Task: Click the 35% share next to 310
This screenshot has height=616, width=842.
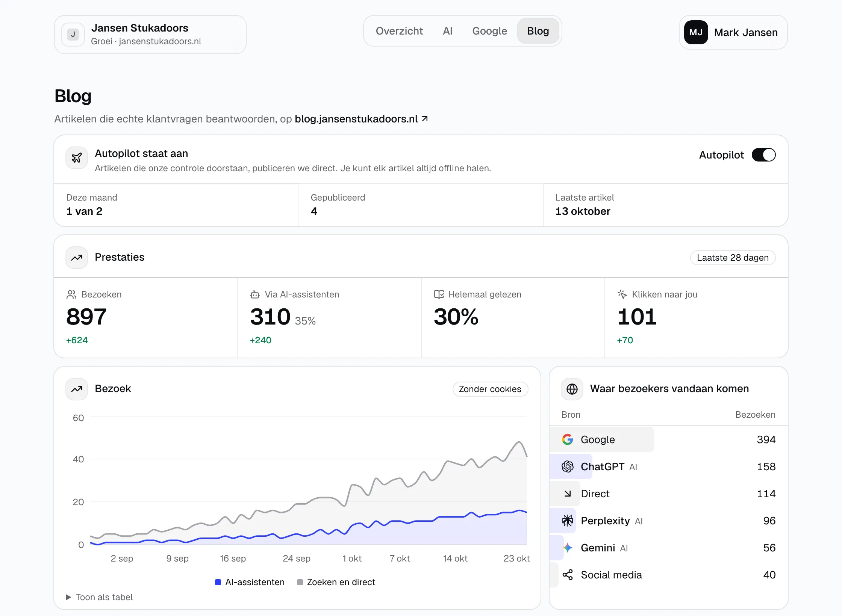Action: click(x=305, y=321)
